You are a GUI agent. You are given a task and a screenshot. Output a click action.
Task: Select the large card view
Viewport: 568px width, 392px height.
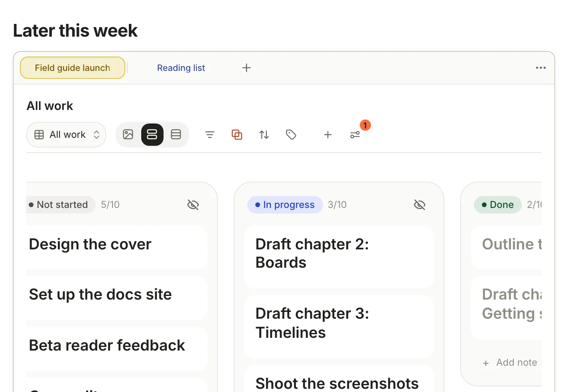click(152, 135)
